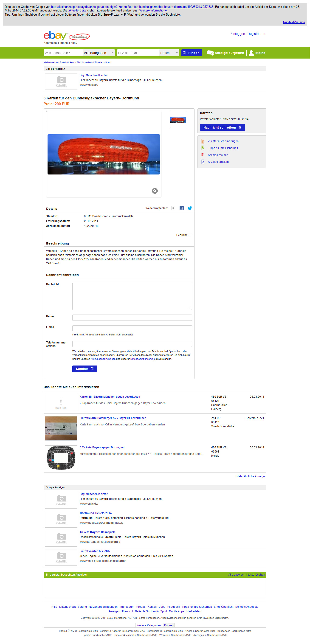This screenshot has width=310, height=644.
Task: Click into the Was suchen Sie search field
Action: point(63,53)
